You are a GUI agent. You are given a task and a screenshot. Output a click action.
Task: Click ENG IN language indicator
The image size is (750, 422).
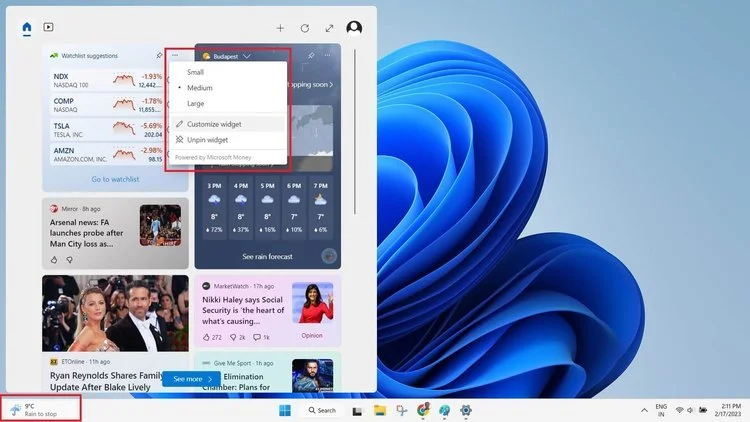(661, 410)
